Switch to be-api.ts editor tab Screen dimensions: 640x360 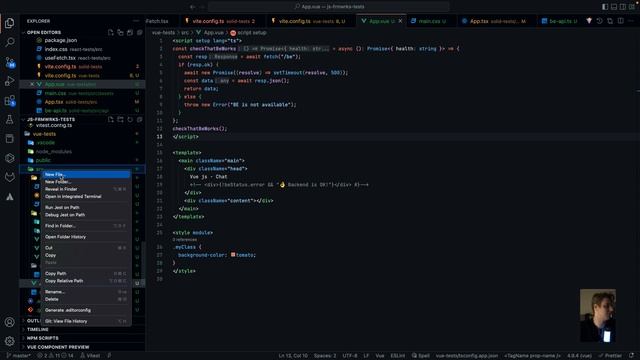[560, 21]
